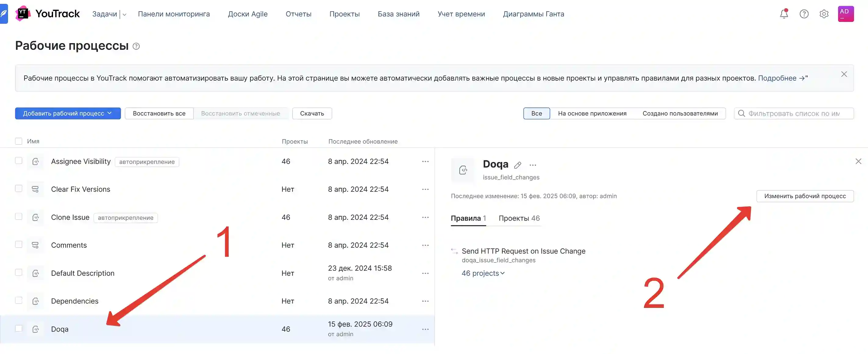The width and height of the screenshot is (868, 354).
Task: Check the select-all checkbox in the header row
Action: (19, 141)
